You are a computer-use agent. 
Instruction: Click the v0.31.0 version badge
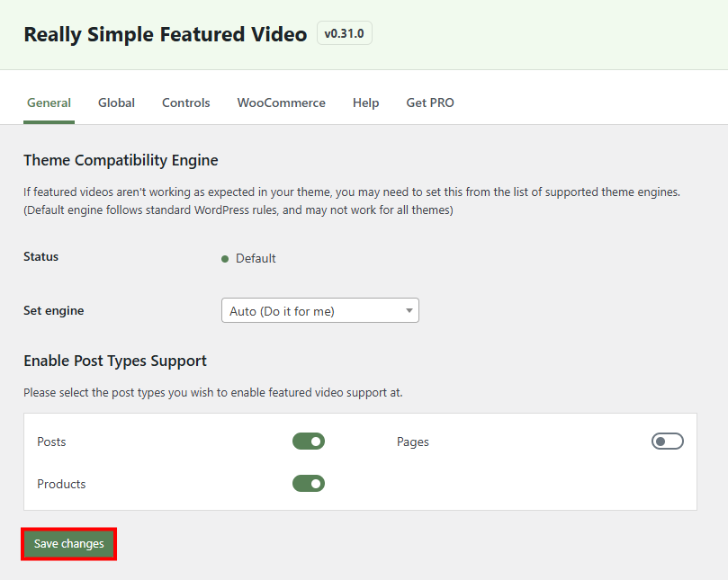344,32
